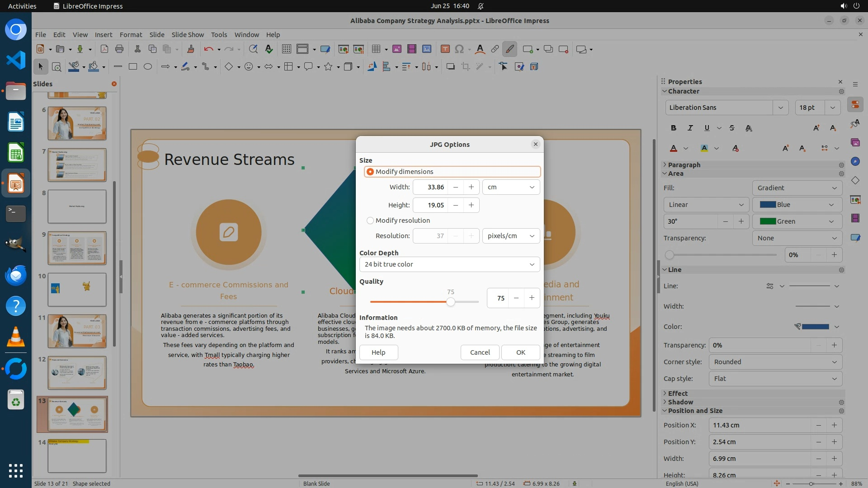Viewport: 868px width, 488px height.
Task: Select the rectangle shape tool
Action: coord(132,67)
